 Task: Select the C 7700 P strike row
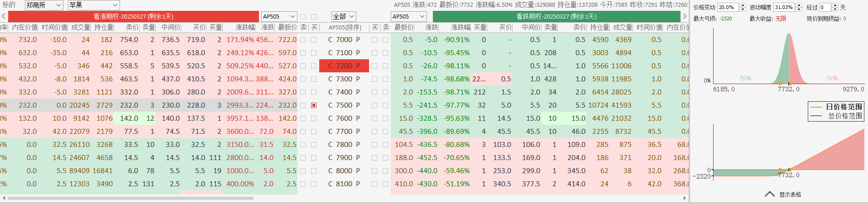344,132
